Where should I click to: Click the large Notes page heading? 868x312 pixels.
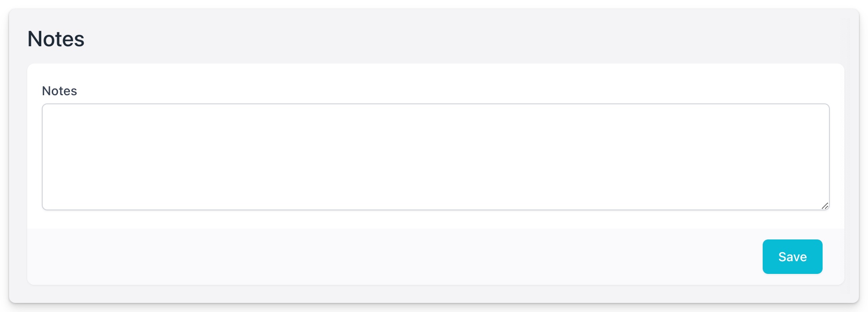56,39
